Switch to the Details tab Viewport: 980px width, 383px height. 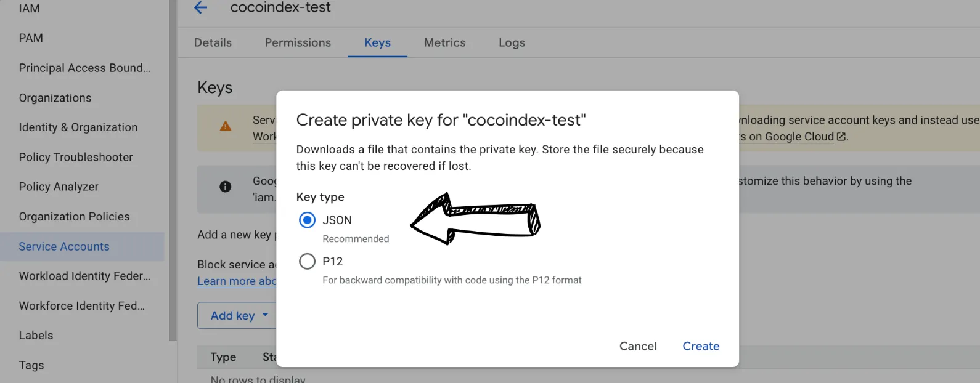(x=213, y=42)
